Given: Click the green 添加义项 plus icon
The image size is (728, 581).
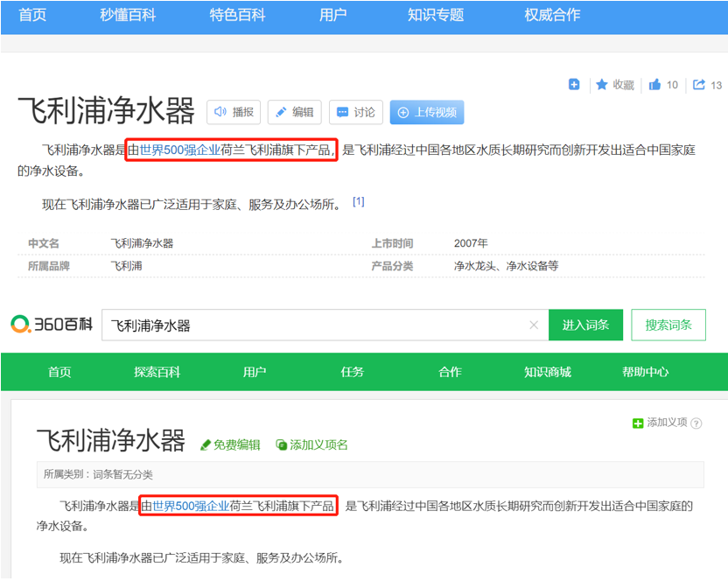Looking at the screenshot, I should click(638, 423).
